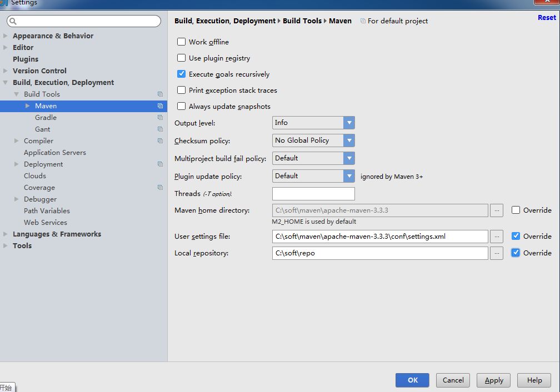Click the Threads input field
This screenshot has height=392, width=560.
[313, 194]
